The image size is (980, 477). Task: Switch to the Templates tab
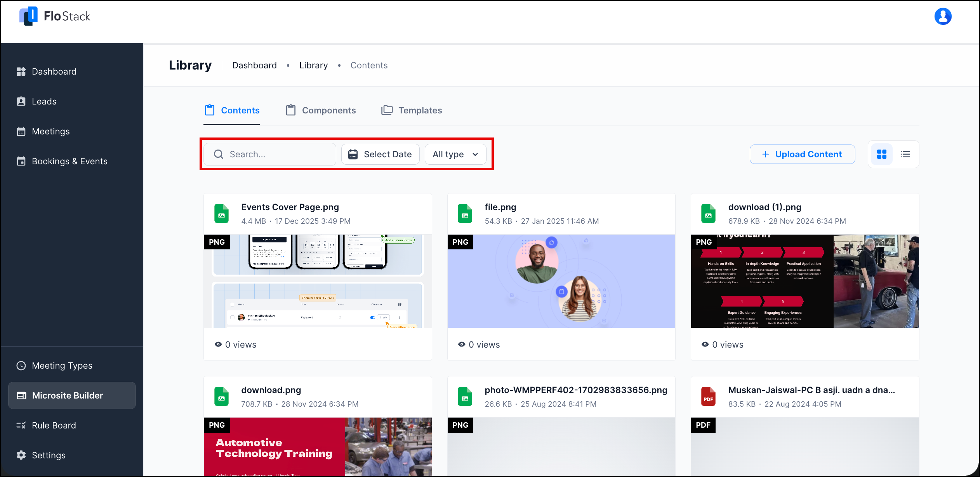pyautogui.click(x=412, y=110)
